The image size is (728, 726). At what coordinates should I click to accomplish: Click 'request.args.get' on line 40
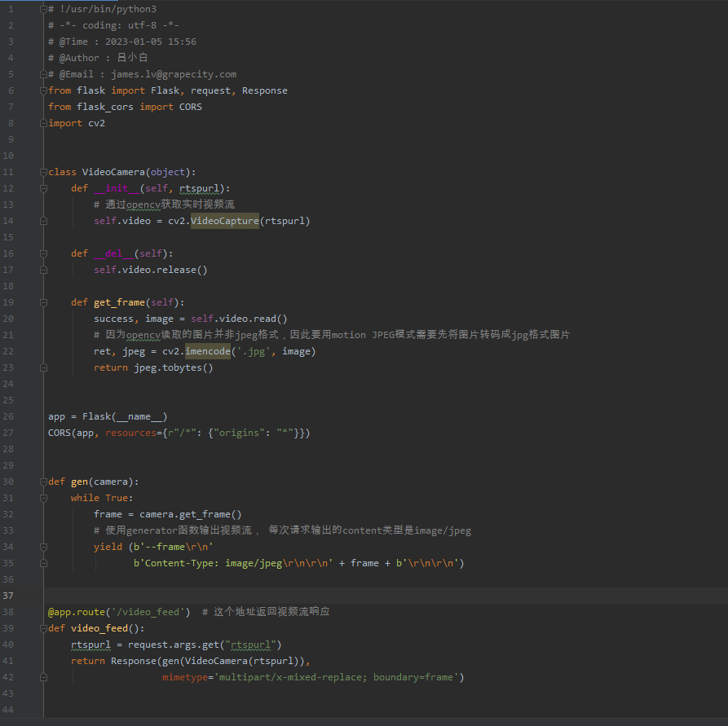[174, 645]
